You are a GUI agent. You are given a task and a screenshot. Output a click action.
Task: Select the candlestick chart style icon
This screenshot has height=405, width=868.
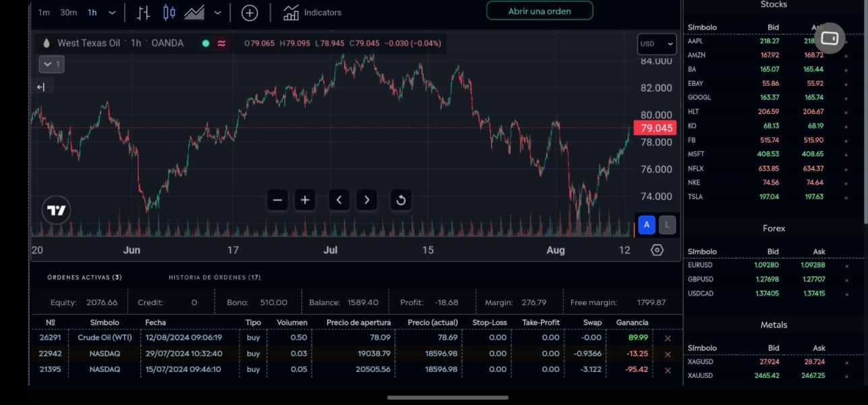point(169,13)
